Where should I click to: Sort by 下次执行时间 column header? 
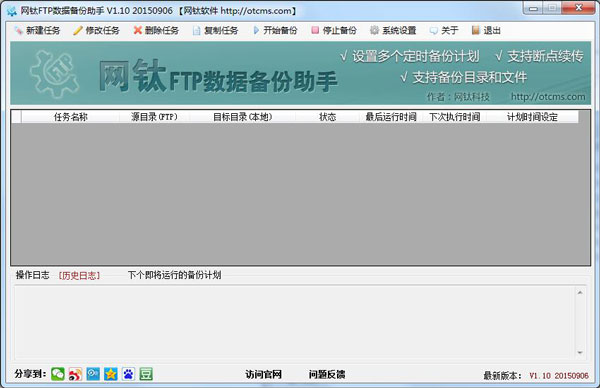455,117
